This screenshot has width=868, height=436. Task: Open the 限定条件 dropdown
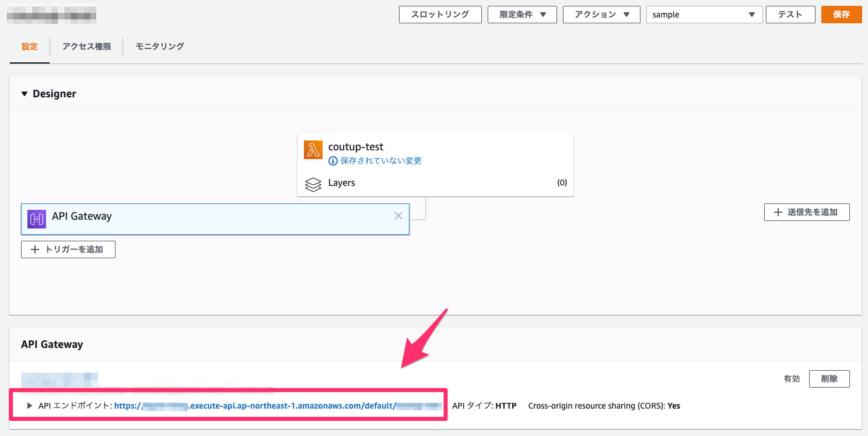pyautogui.click(x=521, y=15)
